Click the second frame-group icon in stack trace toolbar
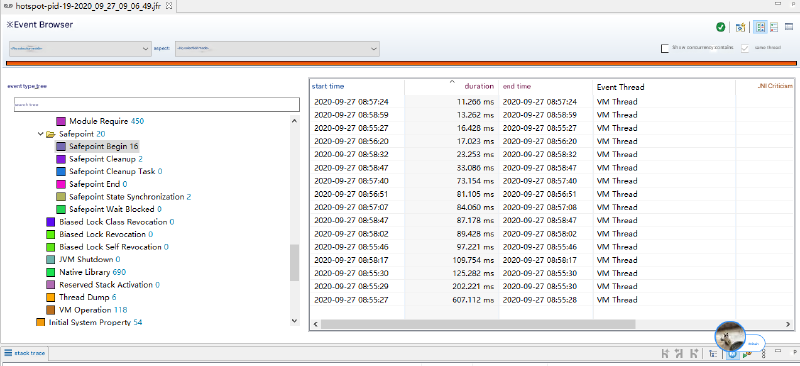Screen dimensions: 800x366 click(679, 353)
